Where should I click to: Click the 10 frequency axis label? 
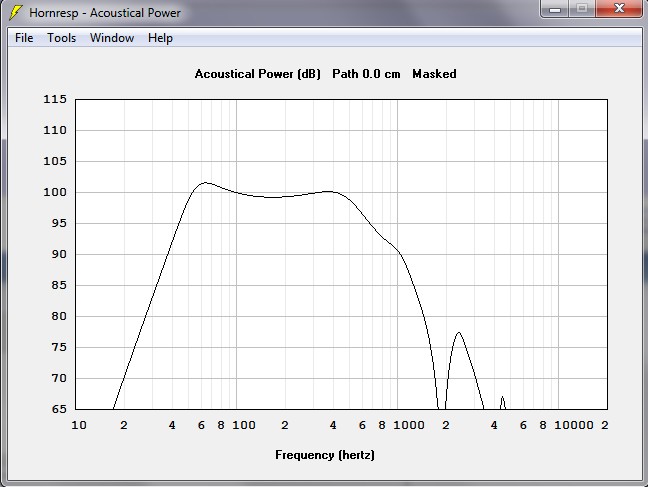79,425
